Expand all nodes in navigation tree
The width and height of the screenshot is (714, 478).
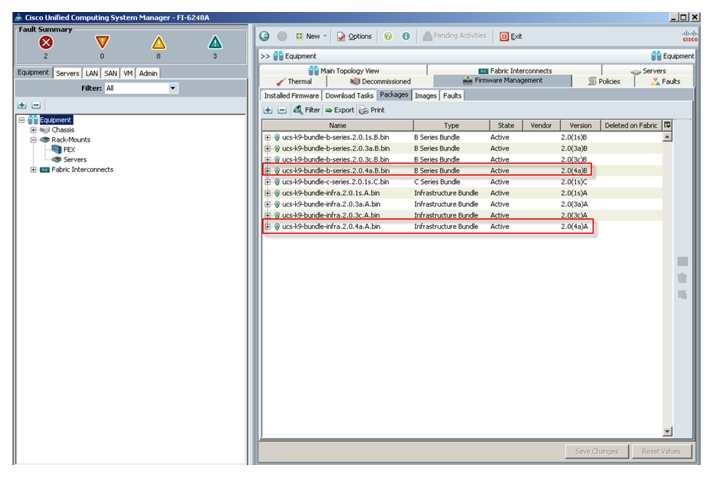coord(22,106)
